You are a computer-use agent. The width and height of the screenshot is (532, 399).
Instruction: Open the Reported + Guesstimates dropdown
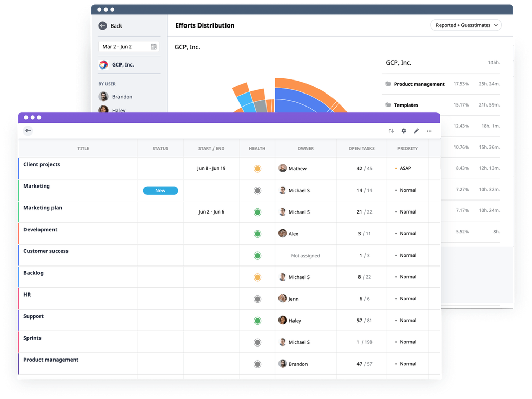coord(466,25)
